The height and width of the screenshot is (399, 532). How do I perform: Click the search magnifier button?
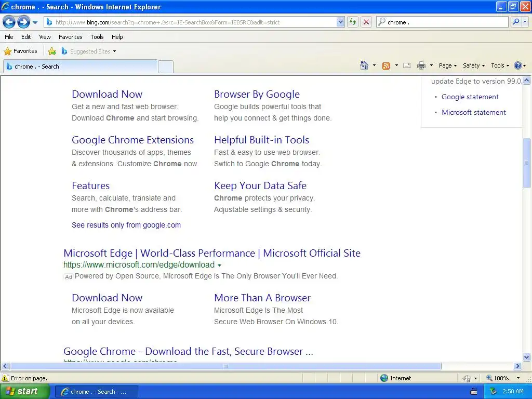(x=516, y=22)
